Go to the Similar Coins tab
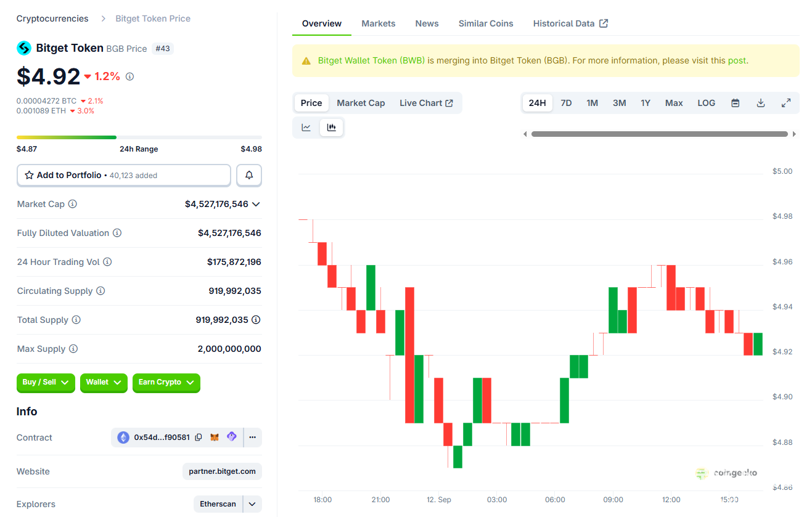 [x=485, y=23]
